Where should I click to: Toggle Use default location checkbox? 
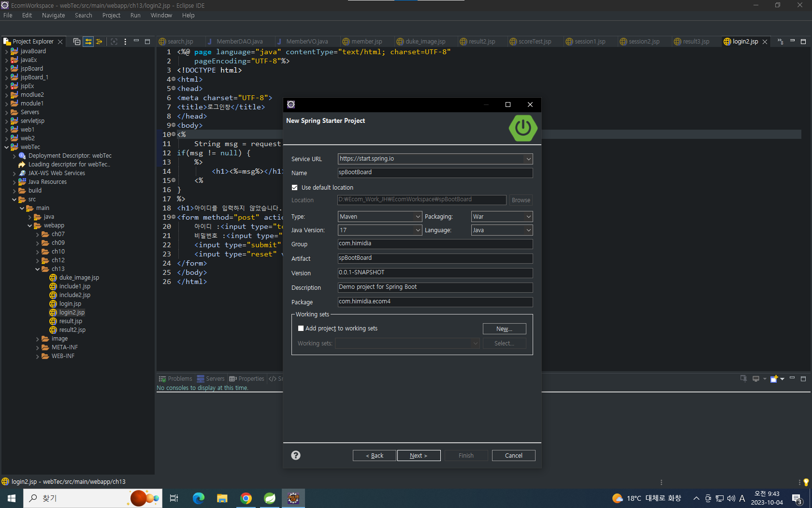click(295, 188)
